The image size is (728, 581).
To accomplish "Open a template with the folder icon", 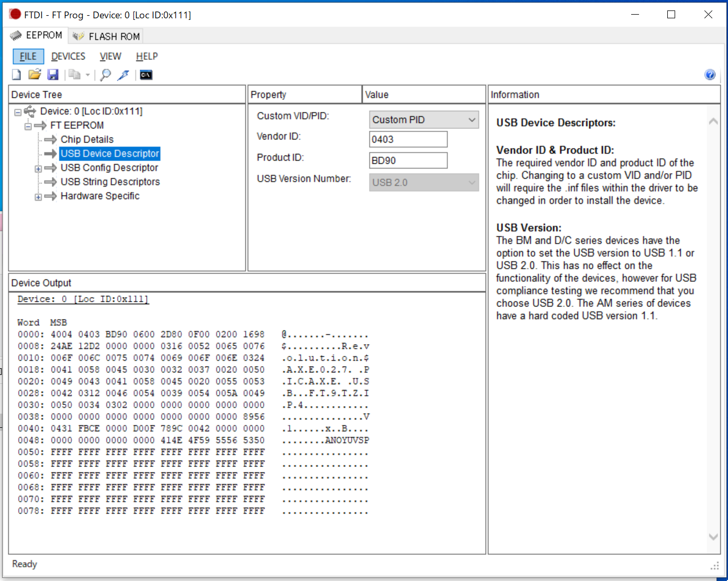I will pyautogui.click(x=35, y=75).
